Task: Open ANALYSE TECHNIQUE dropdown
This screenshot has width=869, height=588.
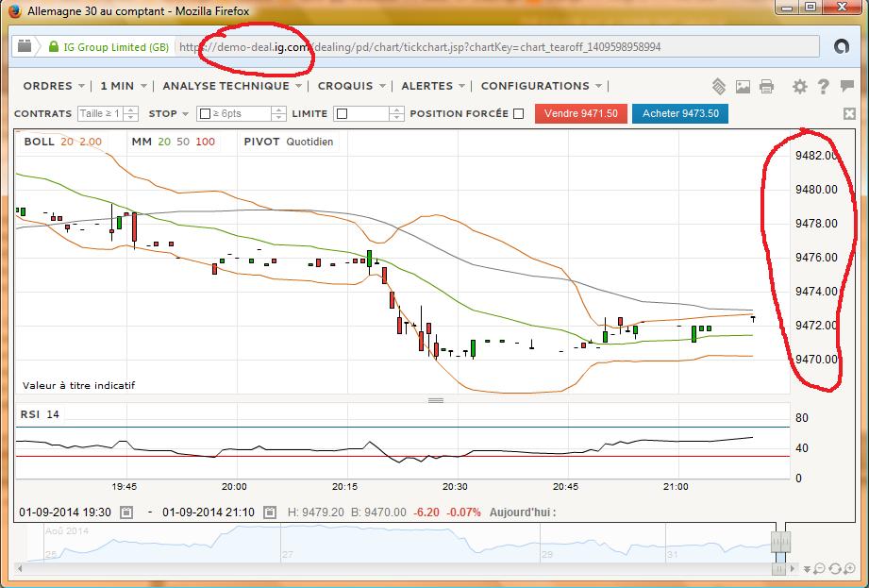Action: pos(232,86)
